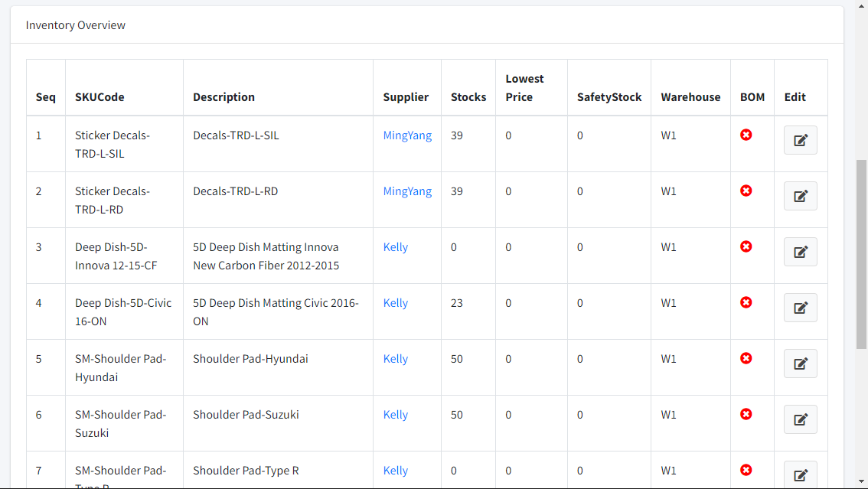Edit the Deep Dish-5D-Civic 16-ON row
This screenshot has height=489, width=868.
801,308
